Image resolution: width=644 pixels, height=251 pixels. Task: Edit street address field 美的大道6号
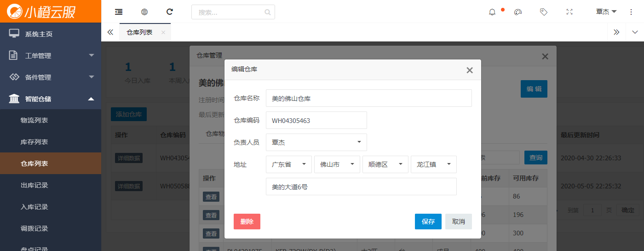click(361, 187)
